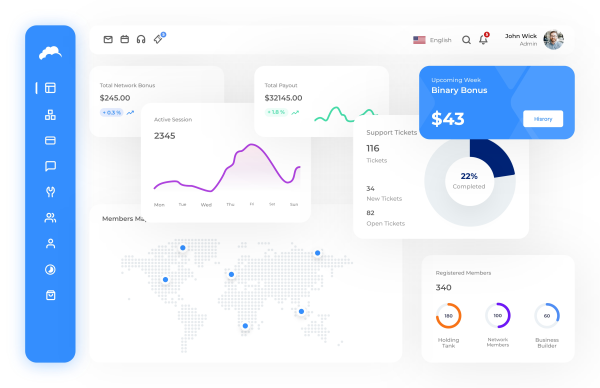Open the English language selector
Screen dimensions: 600x388
(432, 40)
